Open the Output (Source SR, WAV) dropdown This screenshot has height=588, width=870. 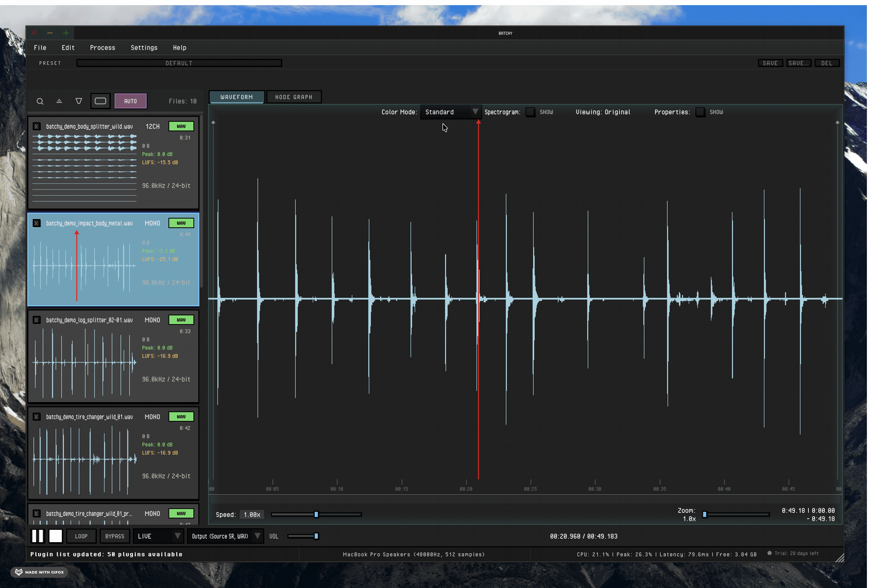click(225, 536)
